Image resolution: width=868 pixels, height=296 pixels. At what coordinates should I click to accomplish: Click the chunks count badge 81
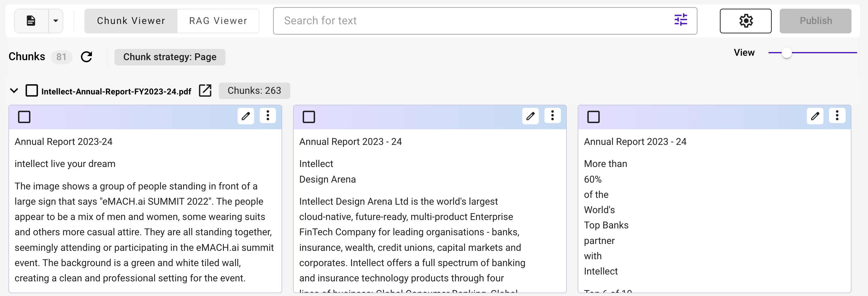(x=61, y=57)
